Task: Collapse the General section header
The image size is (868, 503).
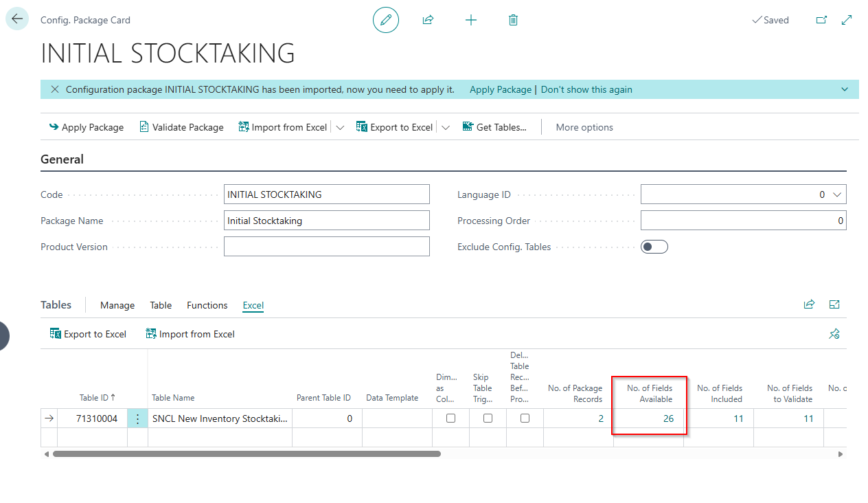Action: tap(62, 159)
